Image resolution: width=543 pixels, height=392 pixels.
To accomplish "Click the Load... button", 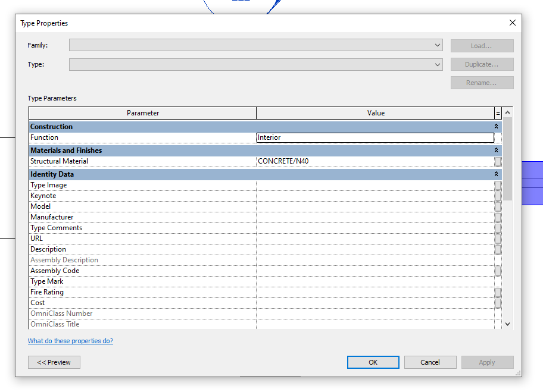I will 482,46.
